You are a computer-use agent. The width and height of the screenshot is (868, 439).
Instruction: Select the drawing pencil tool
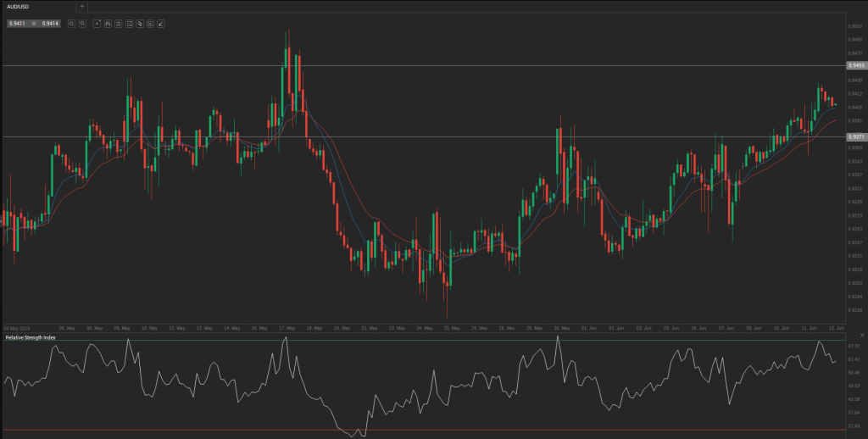[x=160, y=24]
